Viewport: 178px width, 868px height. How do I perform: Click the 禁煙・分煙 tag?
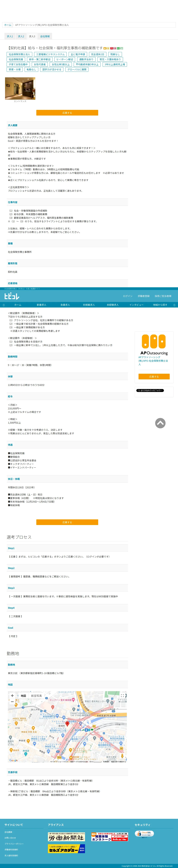point(15,69)
